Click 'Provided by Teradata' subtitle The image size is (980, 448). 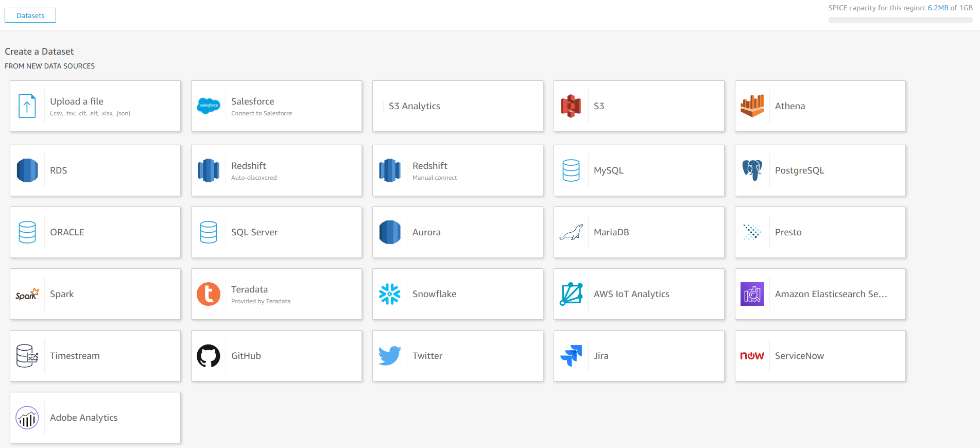coord(261,301)
